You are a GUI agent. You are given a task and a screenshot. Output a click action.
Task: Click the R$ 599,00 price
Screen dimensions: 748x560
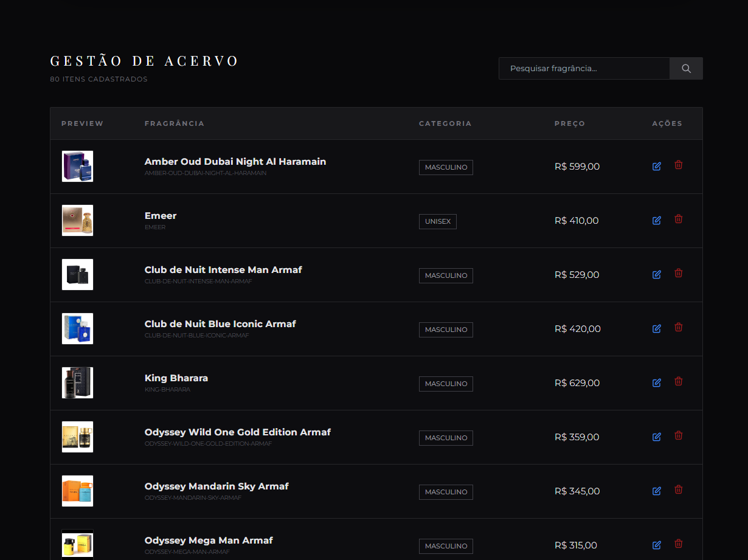(x=577, y=167)
